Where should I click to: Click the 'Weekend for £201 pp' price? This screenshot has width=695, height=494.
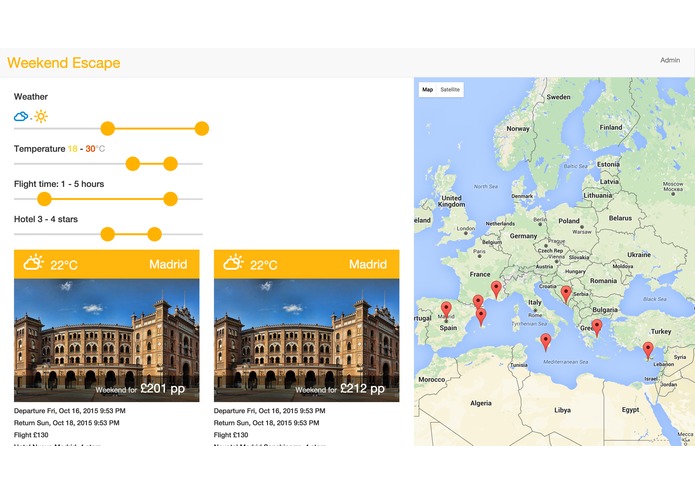point(140,389)
